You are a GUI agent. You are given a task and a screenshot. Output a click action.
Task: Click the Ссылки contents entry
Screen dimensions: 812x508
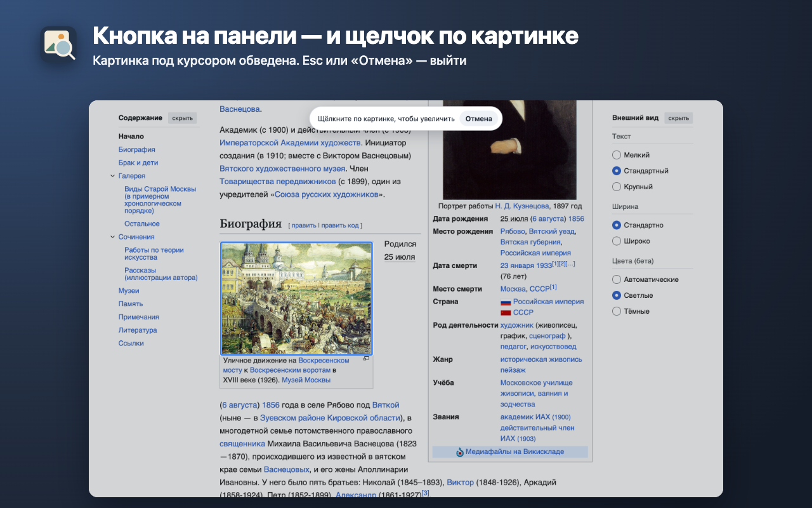[131, 344]
